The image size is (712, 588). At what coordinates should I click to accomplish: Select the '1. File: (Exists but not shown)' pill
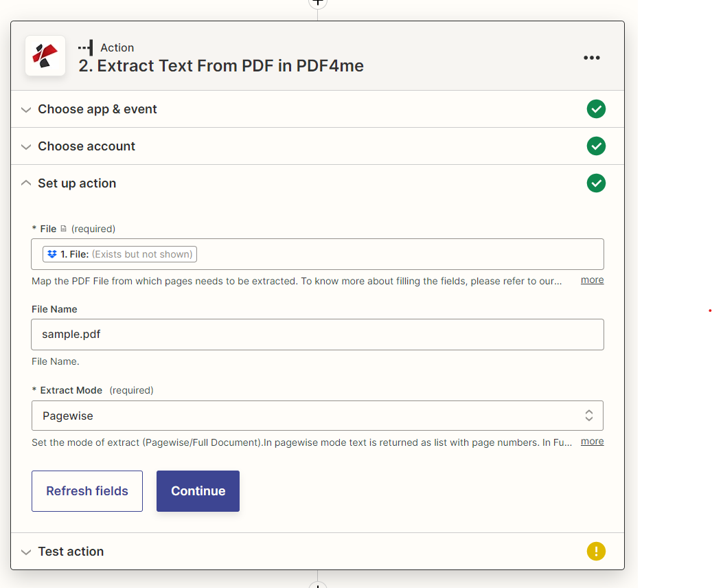click(x=120, y=254)
